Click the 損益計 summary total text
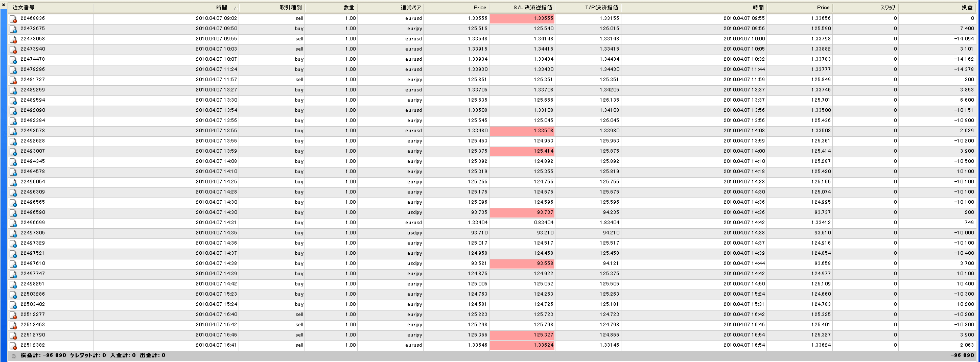Image resolution: width=980 pixels, height=362 pixels. tap(43, 355)
